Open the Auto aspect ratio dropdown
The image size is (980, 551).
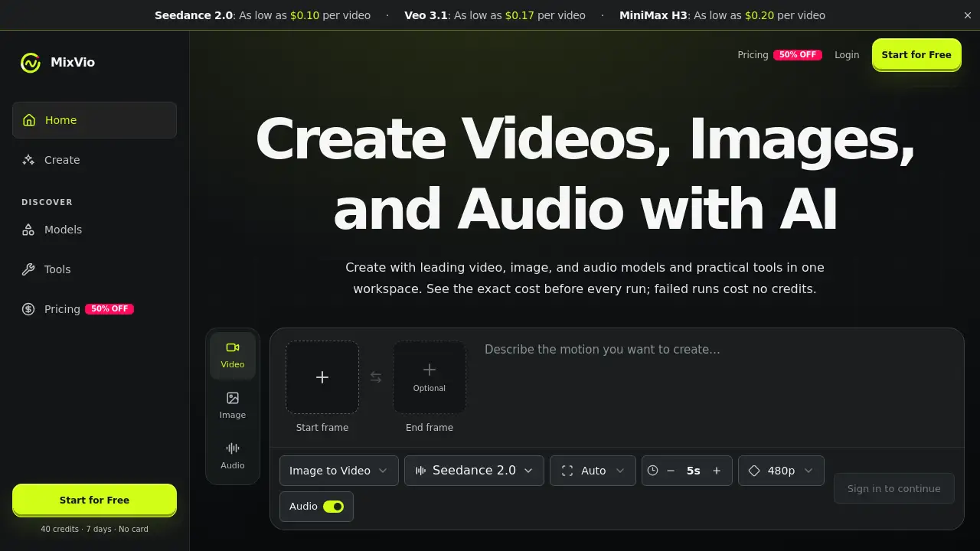[x=593, y=471]
